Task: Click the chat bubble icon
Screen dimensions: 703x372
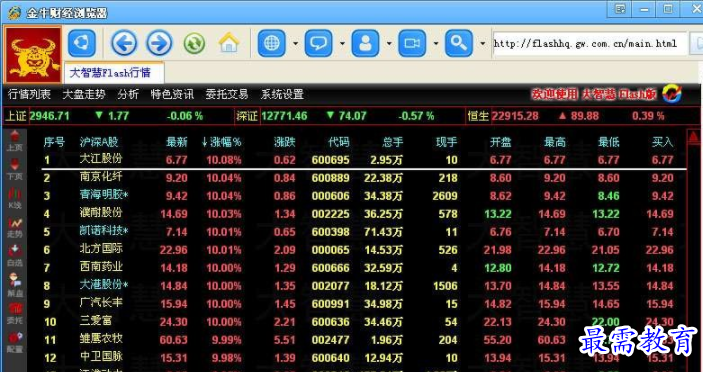Action: [318, 43]
